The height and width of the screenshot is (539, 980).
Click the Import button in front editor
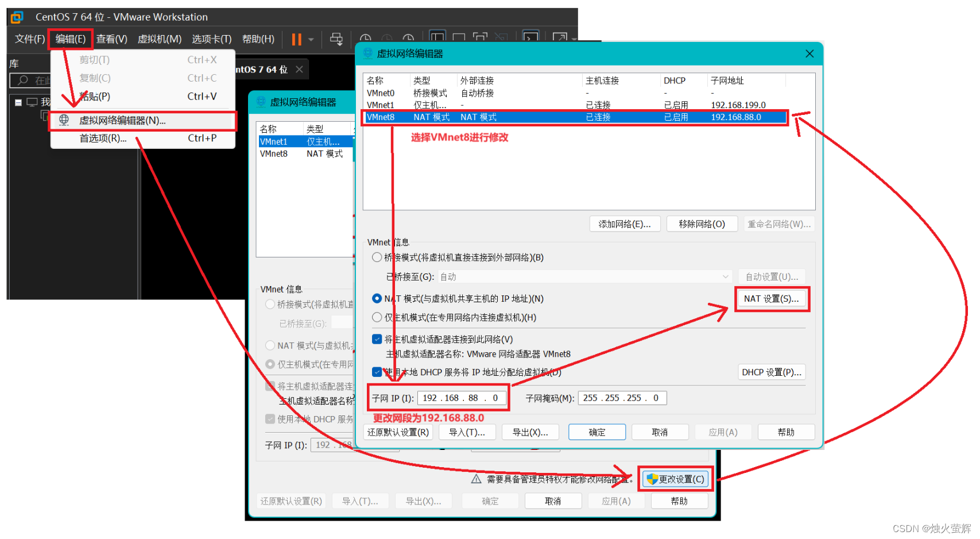(467, 432)
